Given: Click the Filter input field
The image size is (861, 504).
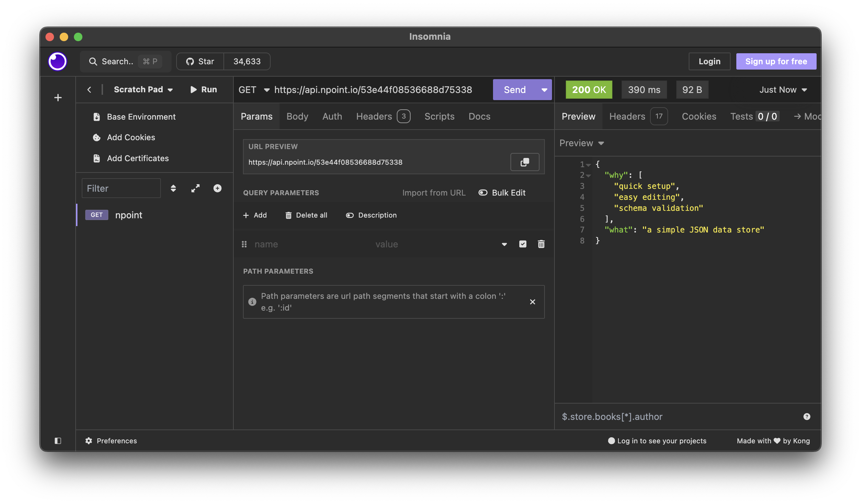Looking at the screenshot, I should coord(121,188).
